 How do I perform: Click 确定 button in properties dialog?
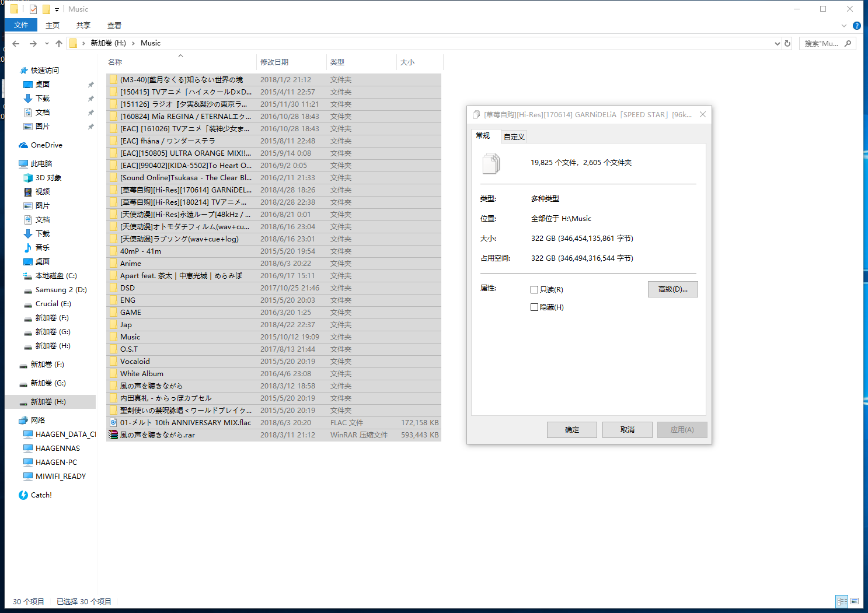click(572, 430)
